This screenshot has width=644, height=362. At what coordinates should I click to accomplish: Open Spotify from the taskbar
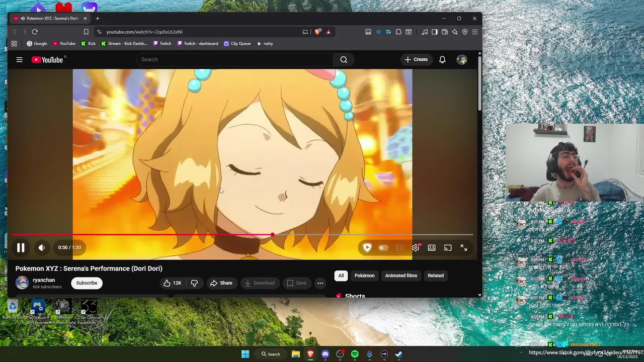pyautogui.click(x=355, y=354)
